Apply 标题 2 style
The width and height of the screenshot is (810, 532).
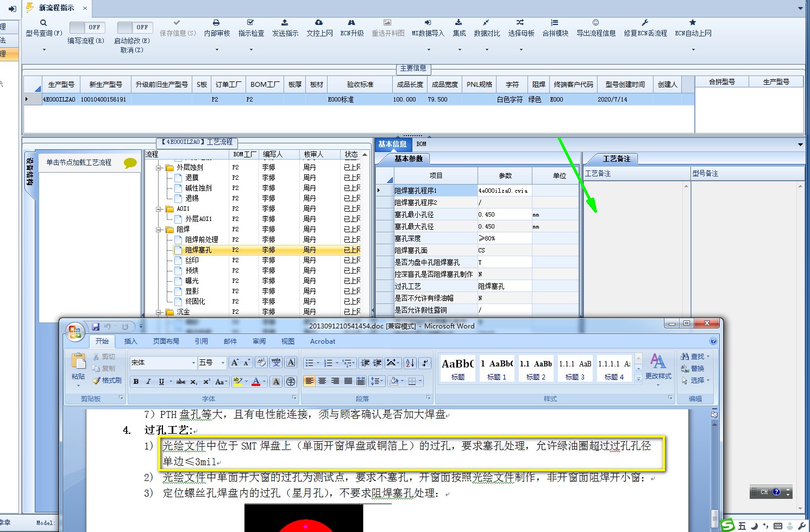coord(536,368)
